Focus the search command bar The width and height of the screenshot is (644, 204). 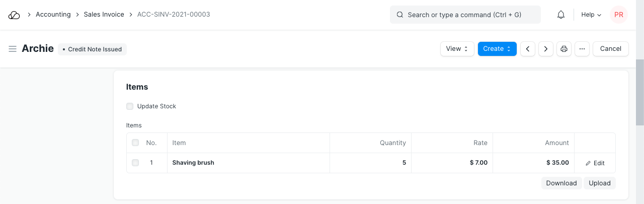click(x=465, y=15)
